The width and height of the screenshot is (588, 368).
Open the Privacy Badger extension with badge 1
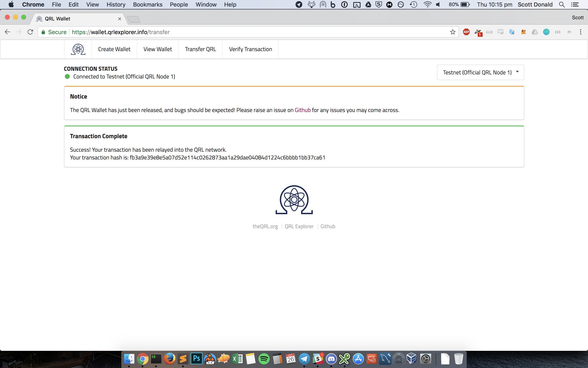478,33
